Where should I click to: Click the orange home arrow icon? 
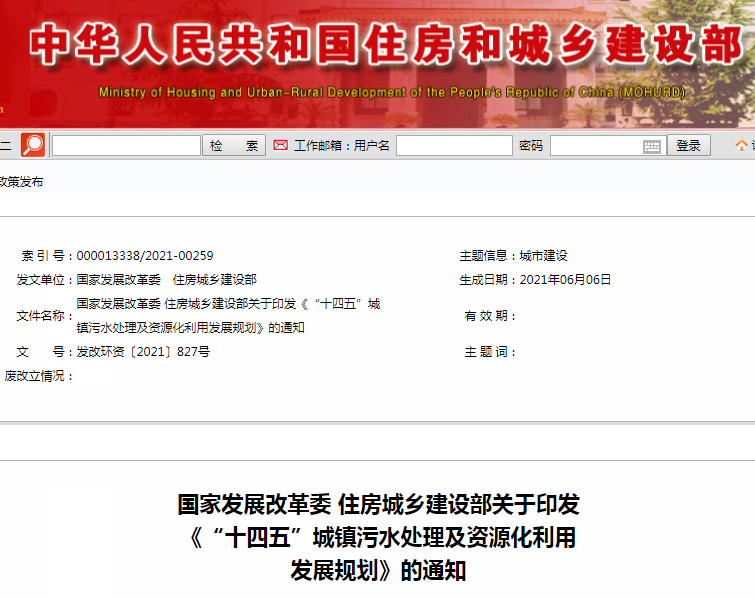point(741,145)
